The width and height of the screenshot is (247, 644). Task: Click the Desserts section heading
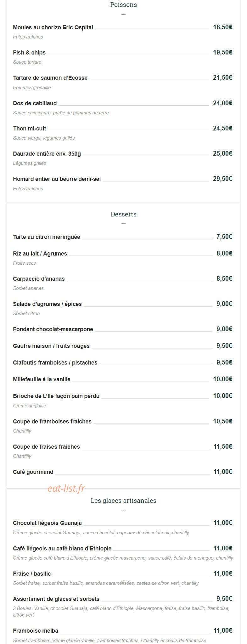click(123, 214)
